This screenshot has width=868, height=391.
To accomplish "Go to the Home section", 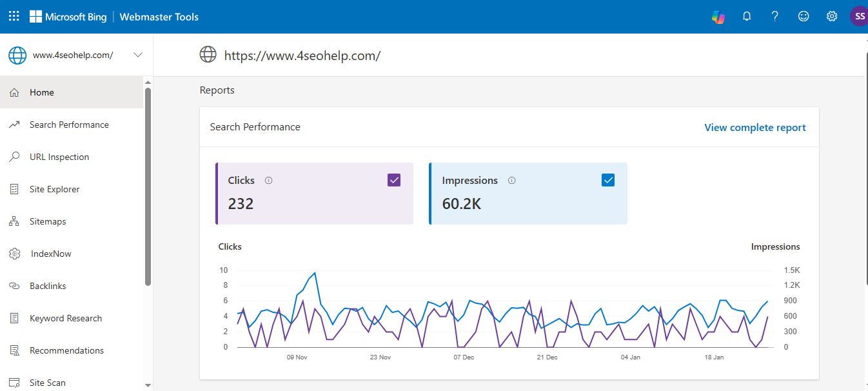I will 43,92.
